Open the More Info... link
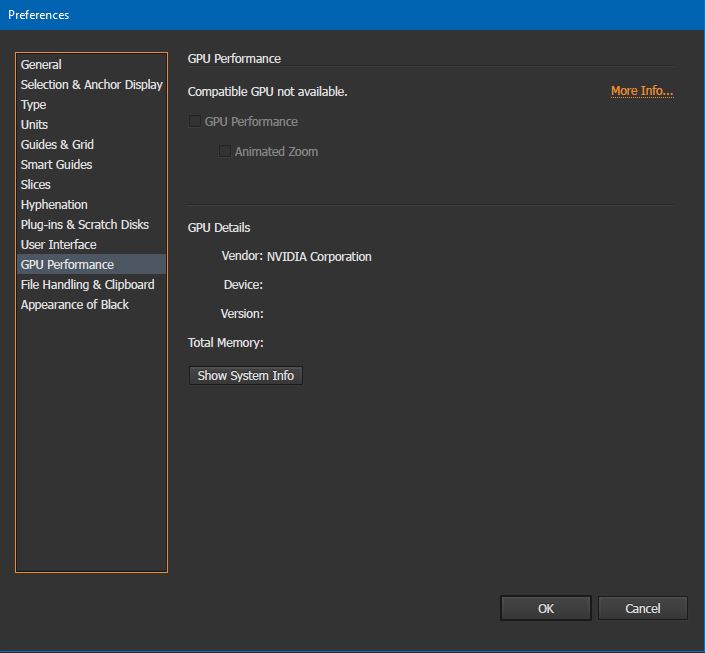Image resolution: width=705 pixels, height=653 pixels. point(642,91)
